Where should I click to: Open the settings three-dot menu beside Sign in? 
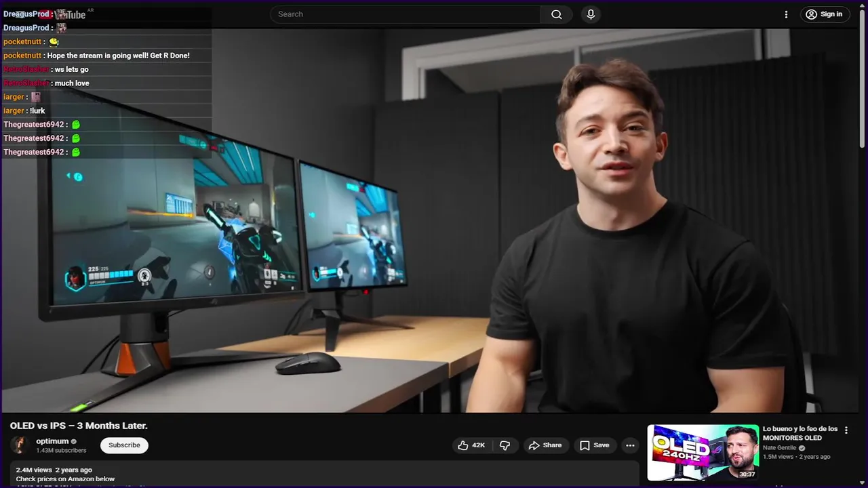(x=786, y=14)
